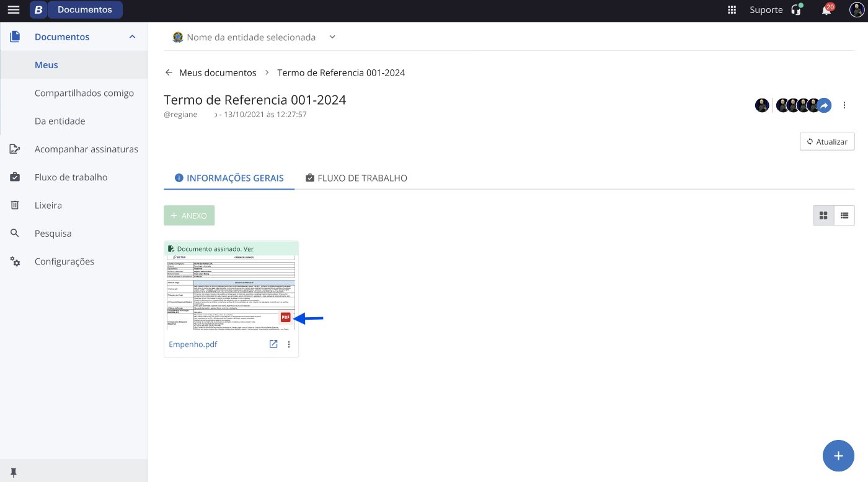Switch to Fluxo de Trabalho tab

(356, 178)
